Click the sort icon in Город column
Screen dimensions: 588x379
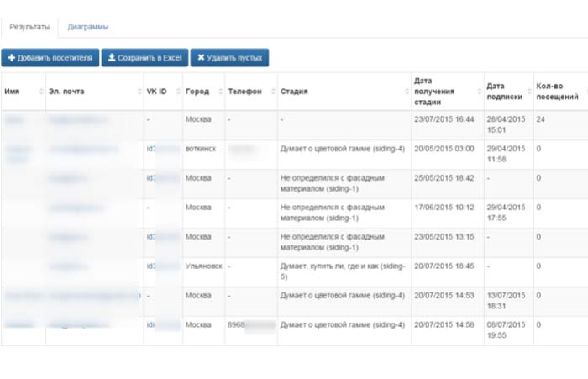point(219,92)
